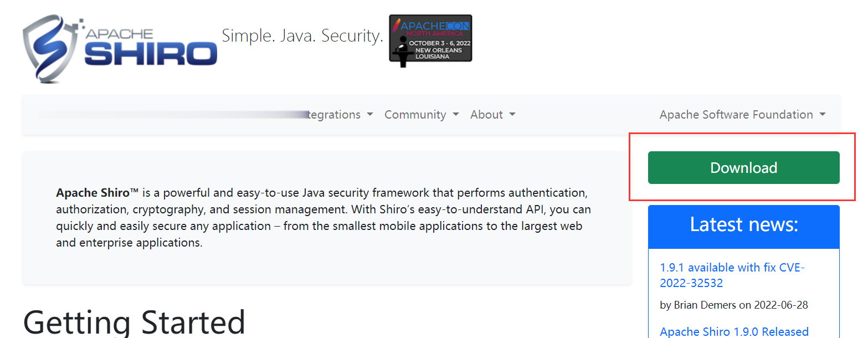Expand the caret arrow next to Community

pyautogui.click(x=456, y=115)
